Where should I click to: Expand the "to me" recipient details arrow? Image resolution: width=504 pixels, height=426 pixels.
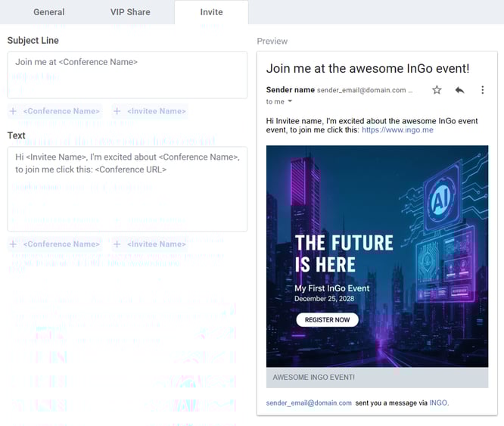(x=291, y=101)
